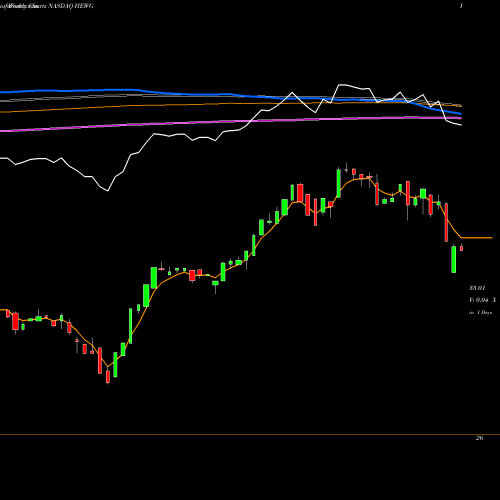Image resolution: width=500 pixels, height=500 pixels.
Task: Click the tall green candle second from the right end
Action: [x=454, y=259]
